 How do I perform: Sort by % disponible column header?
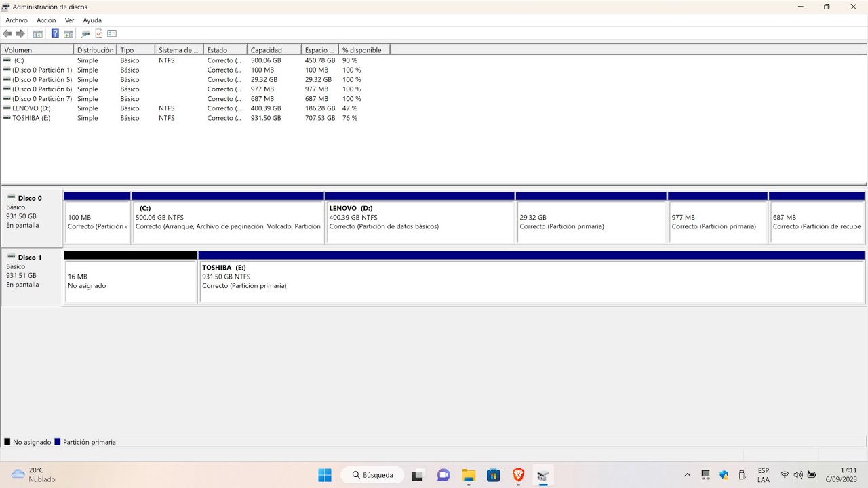click(x=365, y=50)
